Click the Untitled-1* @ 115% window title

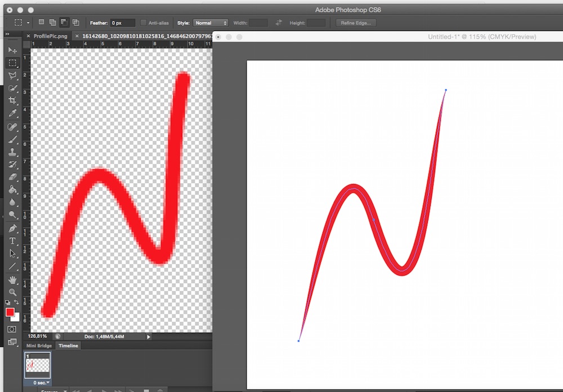tap(482, 37)
